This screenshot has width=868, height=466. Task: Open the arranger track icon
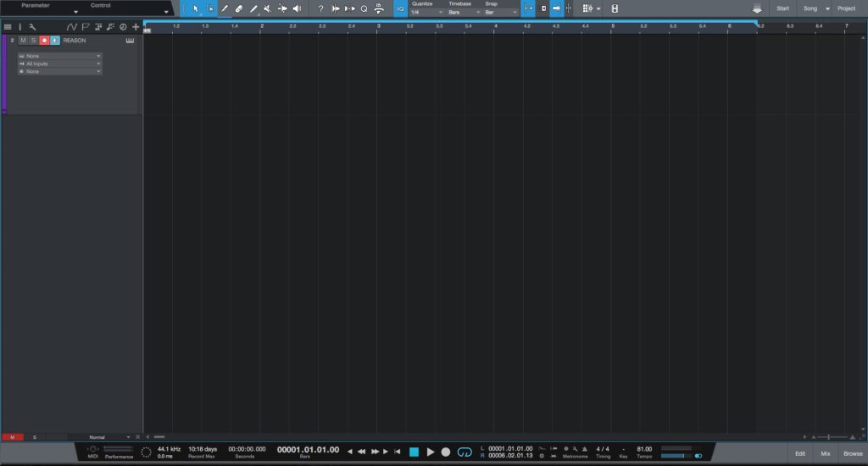[x=98, y=26]
